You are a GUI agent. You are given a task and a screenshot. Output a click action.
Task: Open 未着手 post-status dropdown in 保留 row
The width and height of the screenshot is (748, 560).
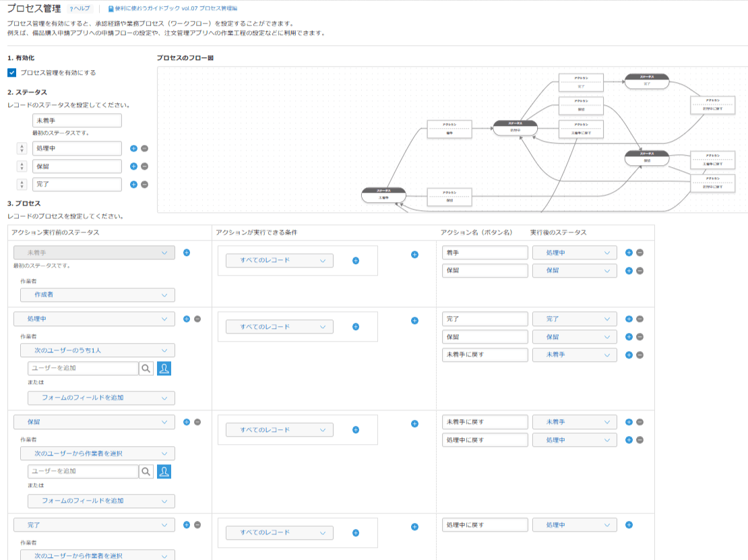pyautogui.click(x=575, y=422)
